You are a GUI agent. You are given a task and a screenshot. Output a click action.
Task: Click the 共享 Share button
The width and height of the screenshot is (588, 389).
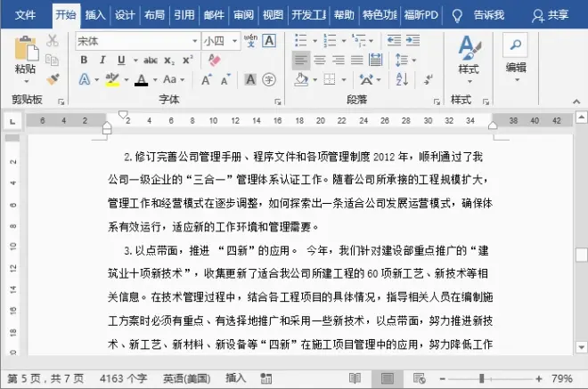tap(550, 15)
